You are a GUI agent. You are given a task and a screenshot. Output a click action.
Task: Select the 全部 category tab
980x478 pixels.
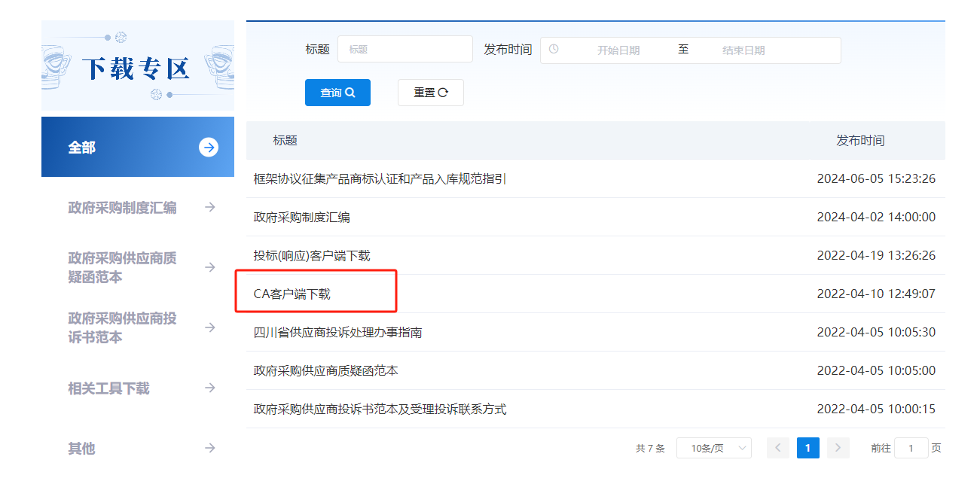coord(83,148)
